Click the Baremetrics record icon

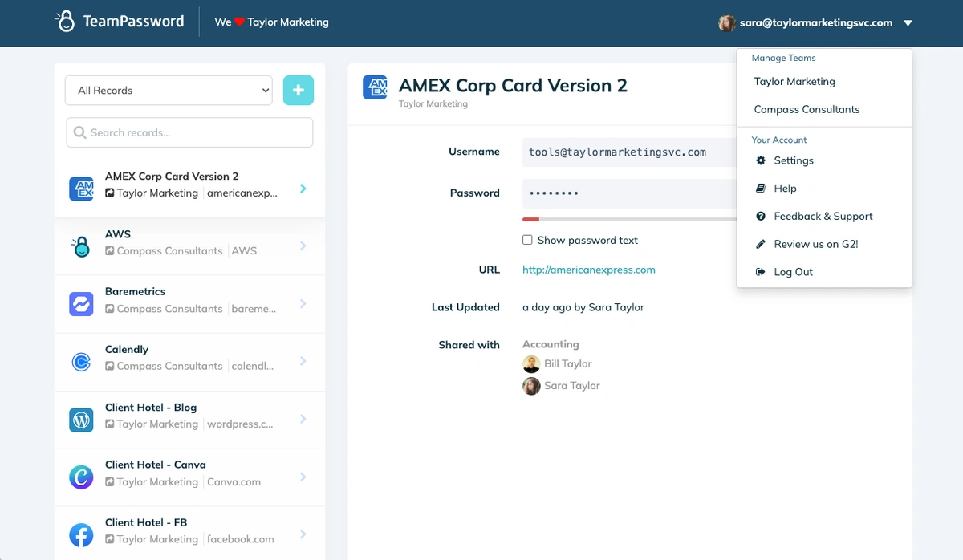point(82,304)
